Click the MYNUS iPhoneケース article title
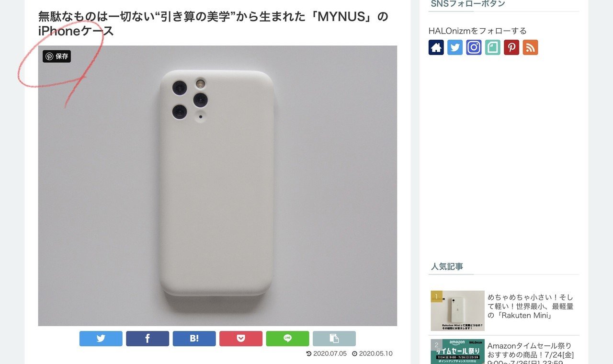This screenshot has height=364, width=613. [213, 23]
